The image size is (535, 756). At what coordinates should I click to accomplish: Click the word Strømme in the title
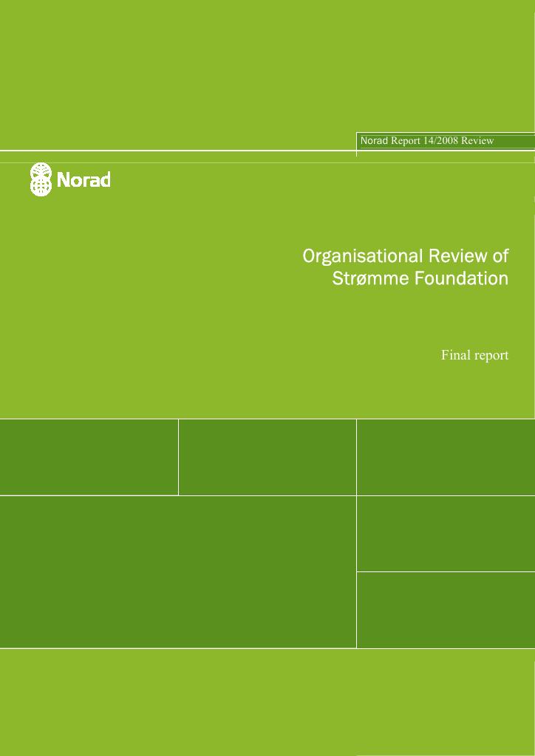[x=369, y=278]
